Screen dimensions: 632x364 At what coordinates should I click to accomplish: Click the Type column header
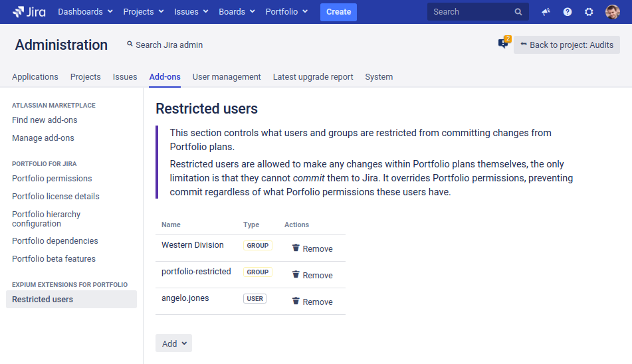[x=251, y=225]
